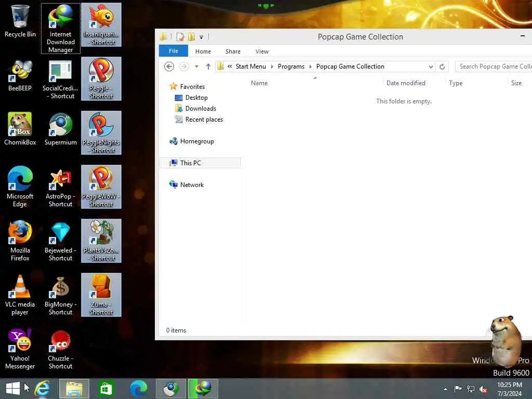Select the ChomikBox desktop icon
This screenshot has width=532, height=399.
[20, 129]
